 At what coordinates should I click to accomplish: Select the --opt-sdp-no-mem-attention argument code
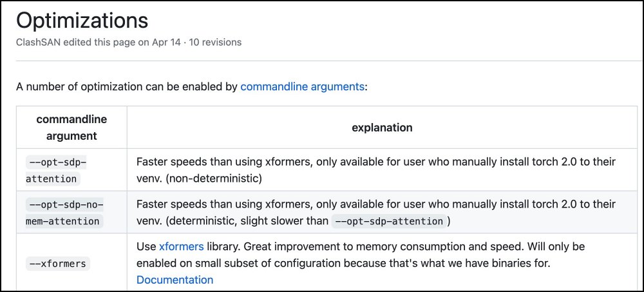(64, 213)
